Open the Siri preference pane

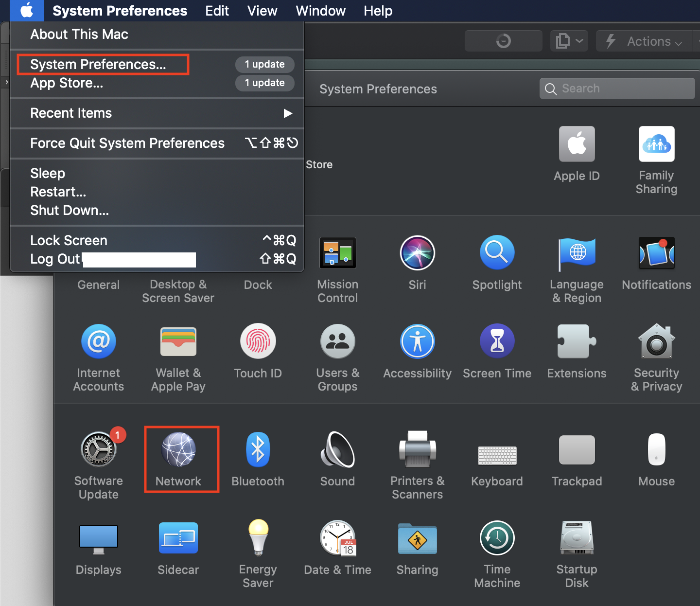(417, 263)
